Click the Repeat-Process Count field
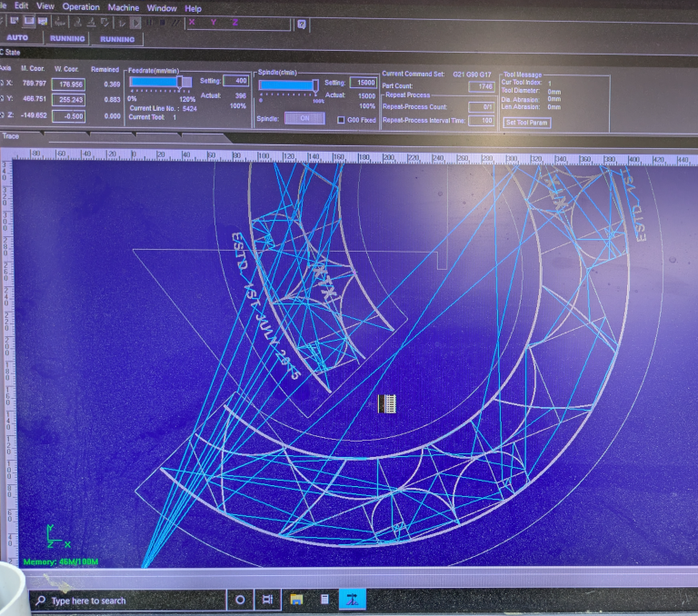This screenshot has width=698, height=616. 481,107
